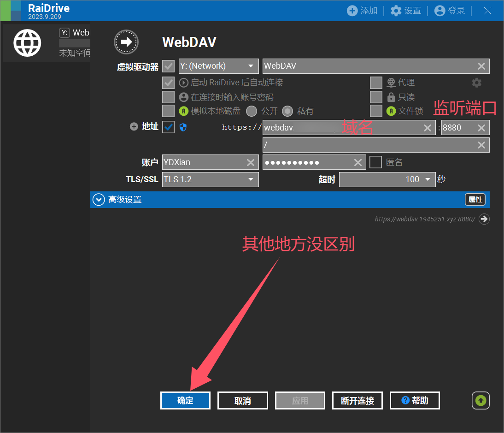The image size is (504, 433).
Task: Click the green 文件锁 badge icon
Action: pos(391,111)
